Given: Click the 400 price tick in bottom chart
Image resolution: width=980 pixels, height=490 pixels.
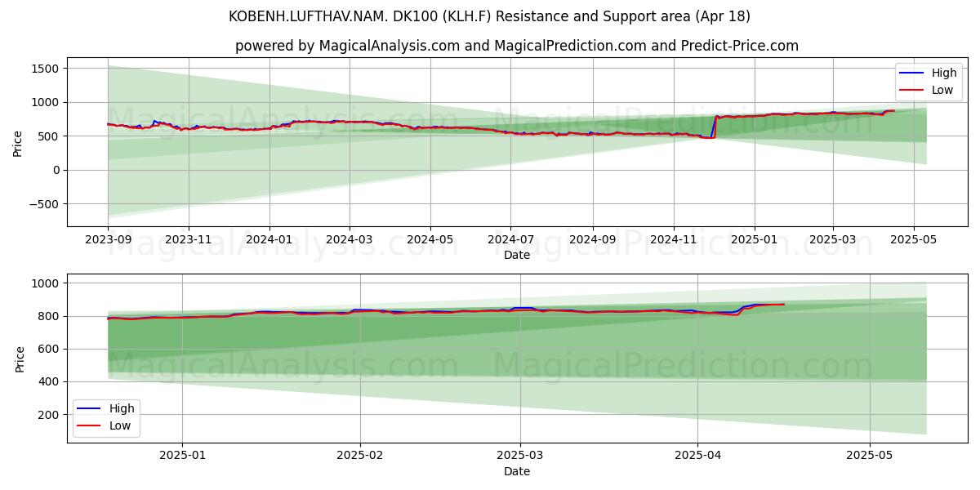Looking at the screenshot, I should [x=48, y=382].
